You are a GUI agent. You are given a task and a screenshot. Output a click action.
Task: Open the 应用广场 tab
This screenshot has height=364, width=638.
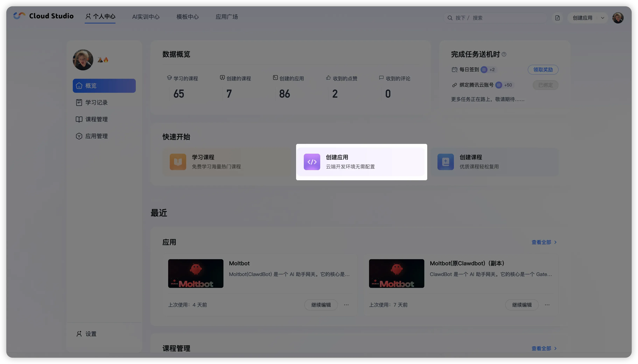coord(227,17)
